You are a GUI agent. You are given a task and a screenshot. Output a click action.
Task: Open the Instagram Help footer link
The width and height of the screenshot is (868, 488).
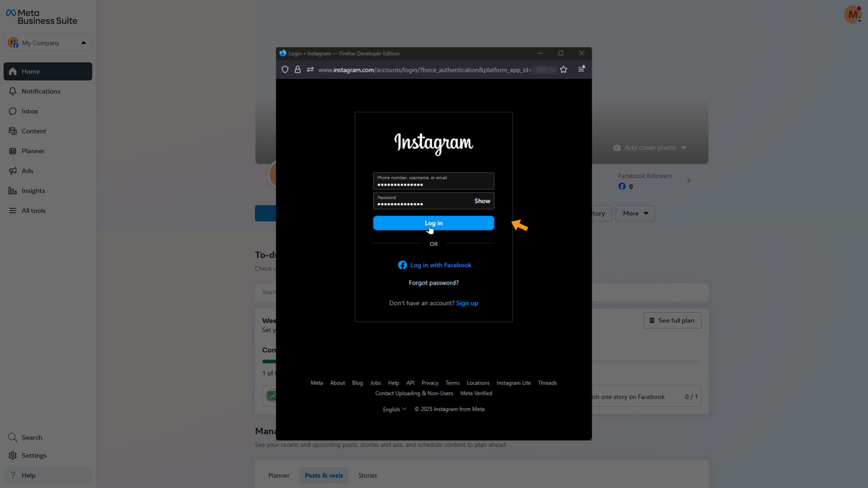(x=393, y=383)
